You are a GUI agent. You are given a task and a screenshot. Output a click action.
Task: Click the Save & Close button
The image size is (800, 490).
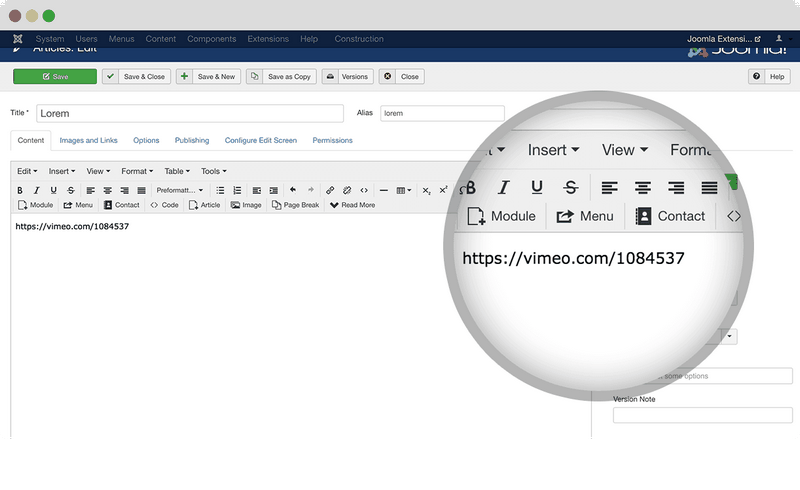pyautogui.click(x=136, y=76)
